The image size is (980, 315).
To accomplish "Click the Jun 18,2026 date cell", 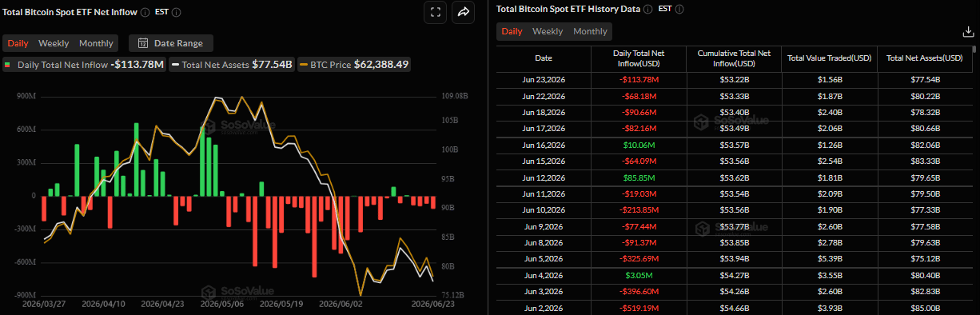I will pos(544,112).
